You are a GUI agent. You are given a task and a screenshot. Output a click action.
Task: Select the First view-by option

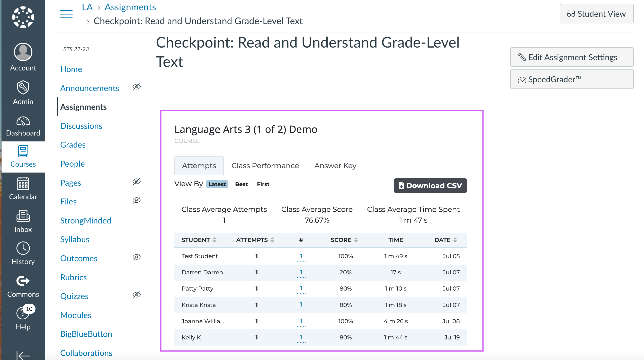point(263,184)
